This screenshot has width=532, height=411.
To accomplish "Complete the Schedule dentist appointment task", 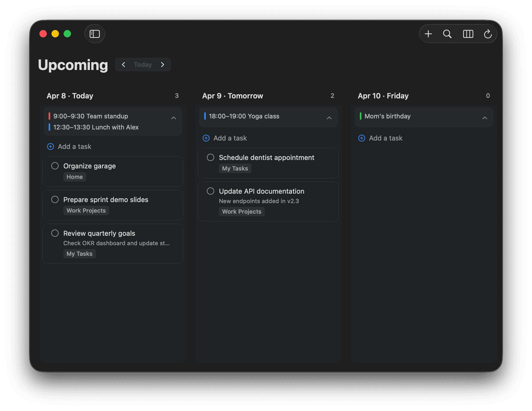I will pyautogui.click(x=210, y=157).
